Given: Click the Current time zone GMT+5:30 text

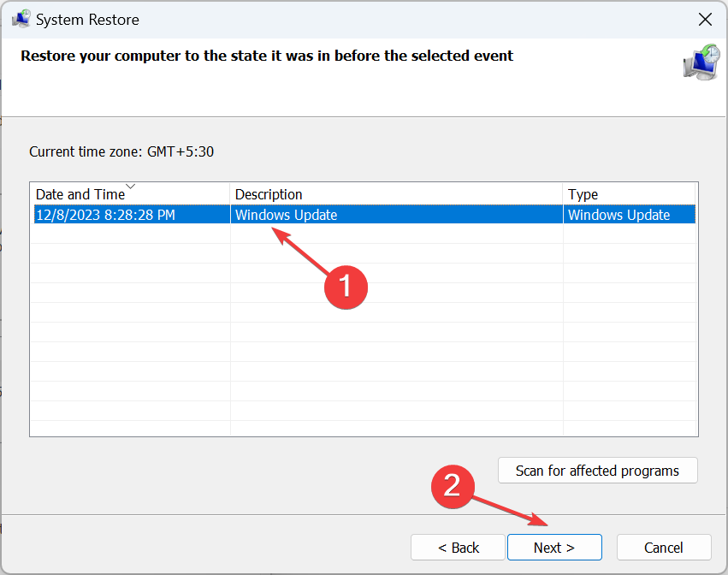Looking at the screenshot, I should (121, 151).
